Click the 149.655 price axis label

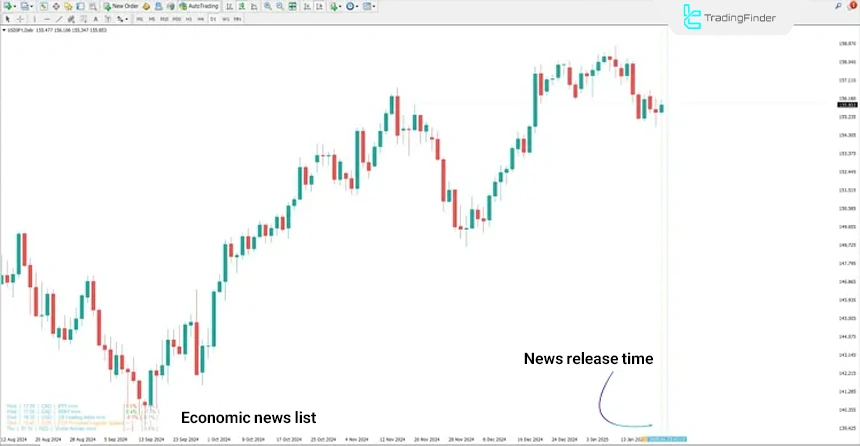coord(847,227)
